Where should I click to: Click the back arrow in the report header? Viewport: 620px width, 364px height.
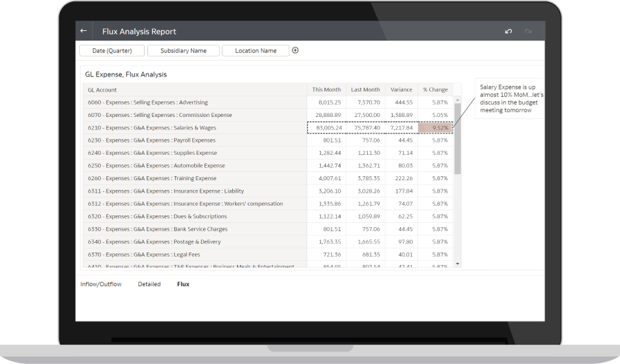[x=83, y=31]
